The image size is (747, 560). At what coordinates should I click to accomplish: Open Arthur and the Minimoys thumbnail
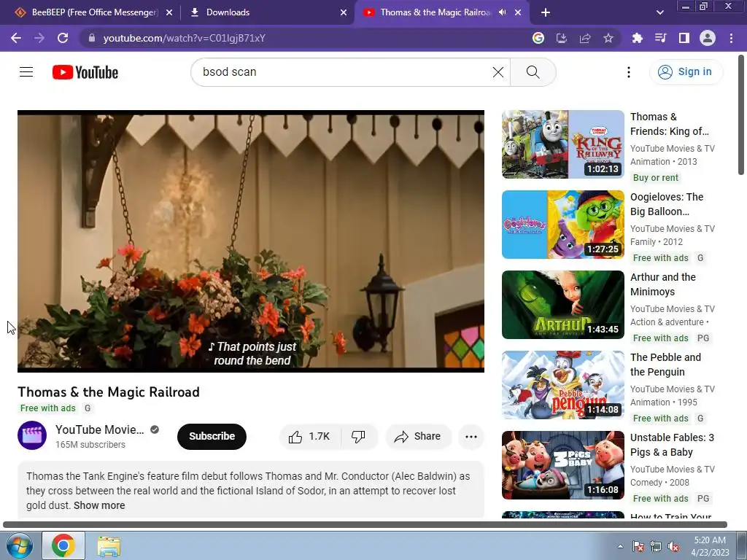tap(562, 305)
